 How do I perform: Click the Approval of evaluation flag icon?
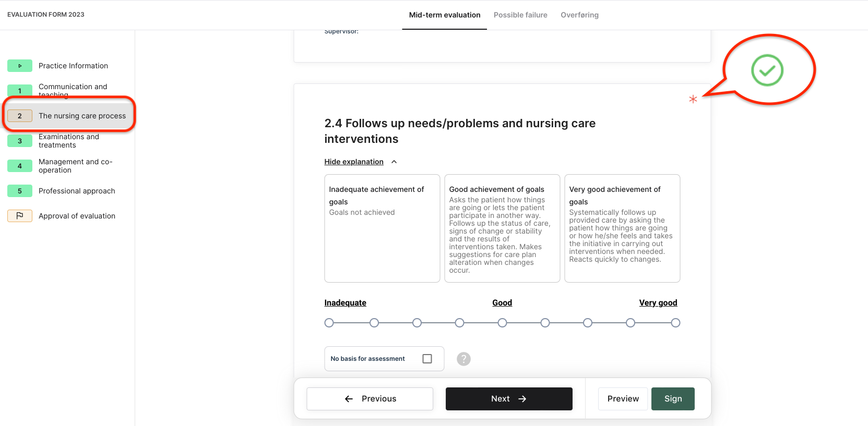20,216
